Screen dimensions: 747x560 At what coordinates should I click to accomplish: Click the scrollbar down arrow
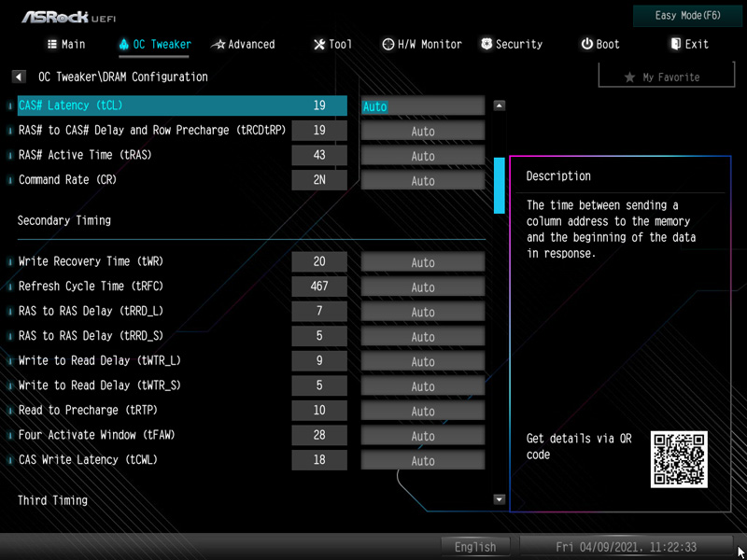tap(499, 499)
